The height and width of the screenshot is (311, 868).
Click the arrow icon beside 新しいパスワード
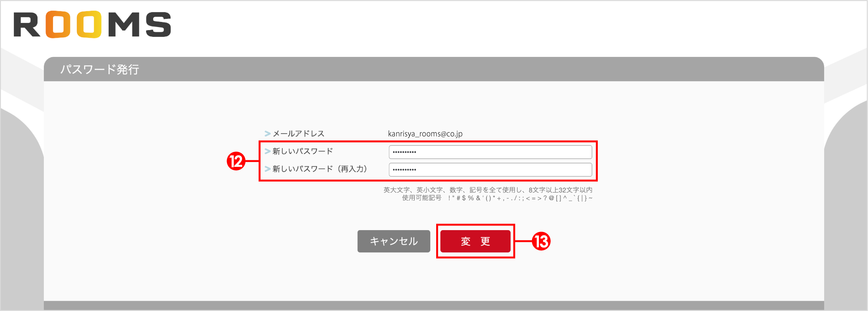click(268, 152)
